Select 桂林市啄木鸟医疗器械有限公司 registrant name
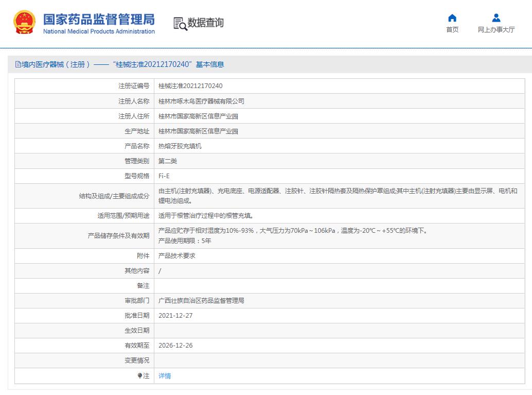This screenshot has height=395, width=532. (201, 101)
